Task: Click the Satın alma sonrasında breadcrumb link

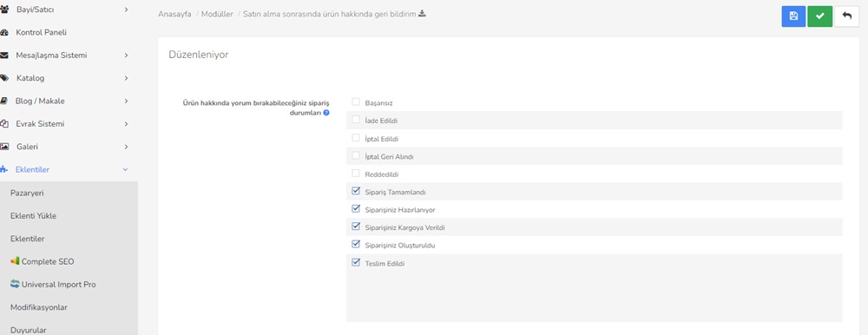Action: point(329,14)
